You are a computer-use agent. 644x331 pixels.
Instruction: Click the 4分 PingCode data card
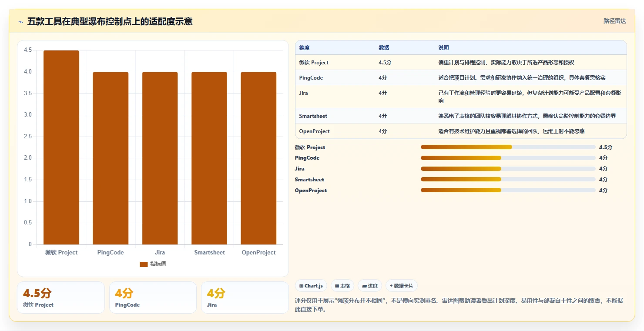[x=153, y=298]
